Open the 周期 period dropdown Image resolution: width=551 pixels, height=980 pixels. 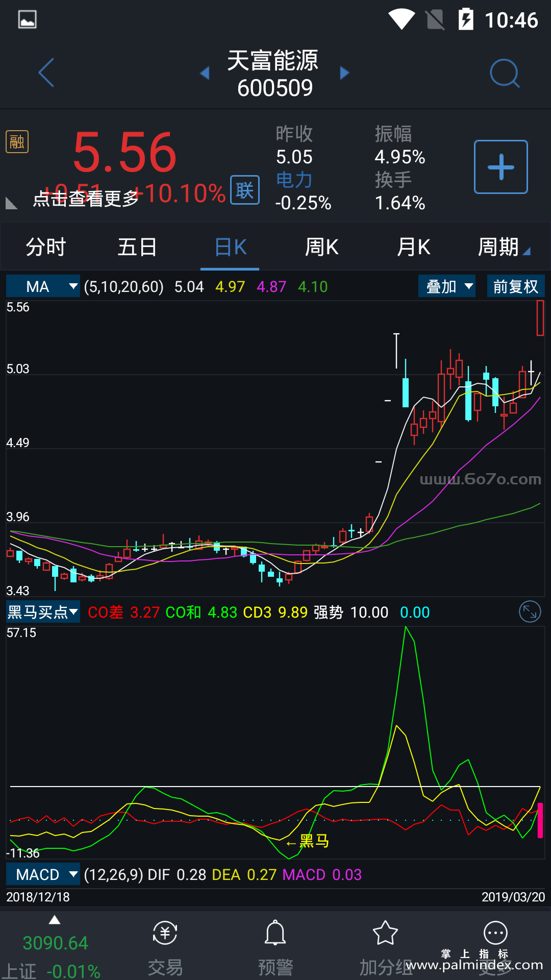(504, 247)
